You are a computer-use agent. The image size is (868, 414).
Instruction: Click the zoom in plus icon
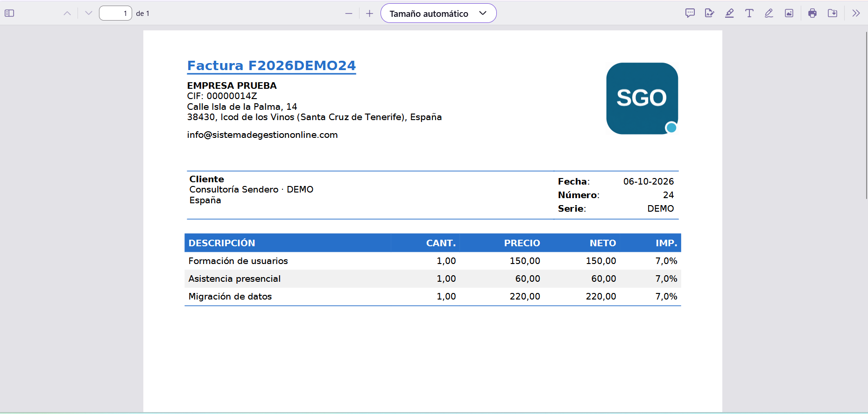click(x=369, y=14)
